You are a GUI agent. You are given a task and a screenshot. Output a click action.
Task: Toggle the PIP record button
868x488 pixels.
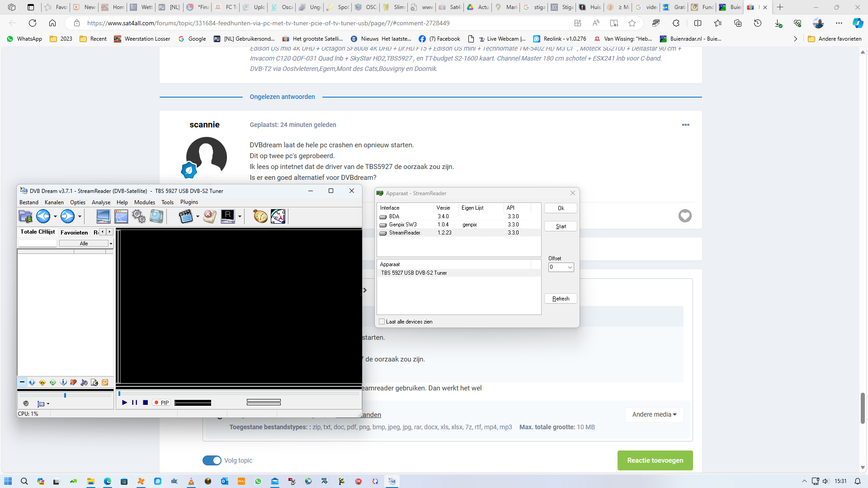[x=161, y=403]
